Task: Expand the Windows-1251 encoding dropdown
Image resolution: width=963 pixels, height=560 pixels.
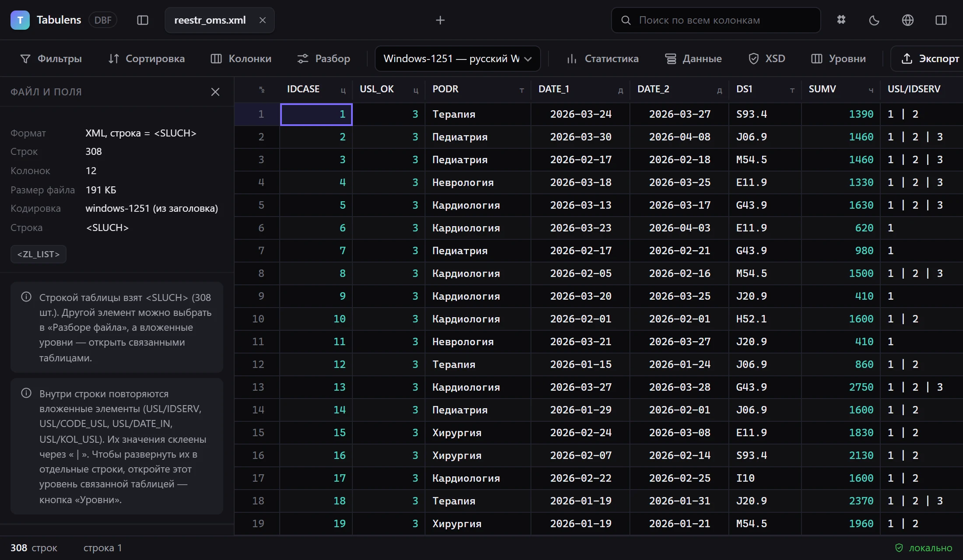Action: (458, 59)
